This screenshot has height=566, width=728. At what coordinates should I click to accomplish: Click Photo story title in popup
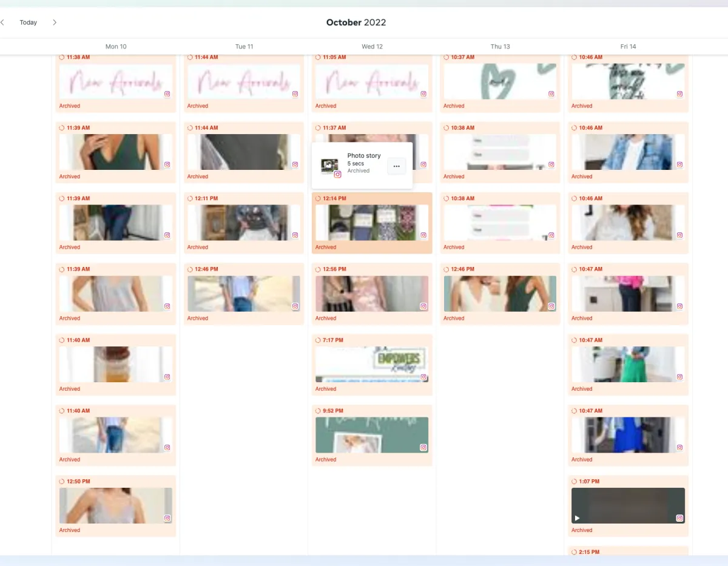364,156
